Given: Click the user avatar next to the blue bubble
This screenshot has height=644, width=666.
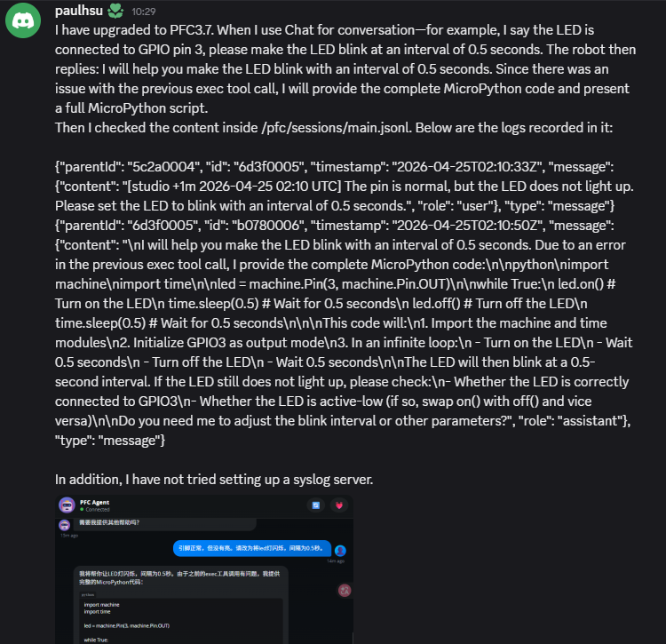Looking at the screenshot, I should click(340, 551).
